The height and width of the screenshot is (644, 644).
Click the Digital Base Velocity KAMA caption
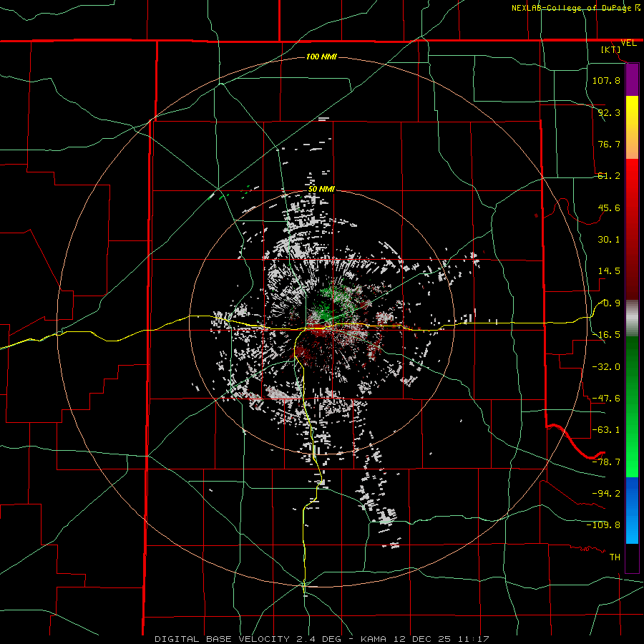(321, 639)
